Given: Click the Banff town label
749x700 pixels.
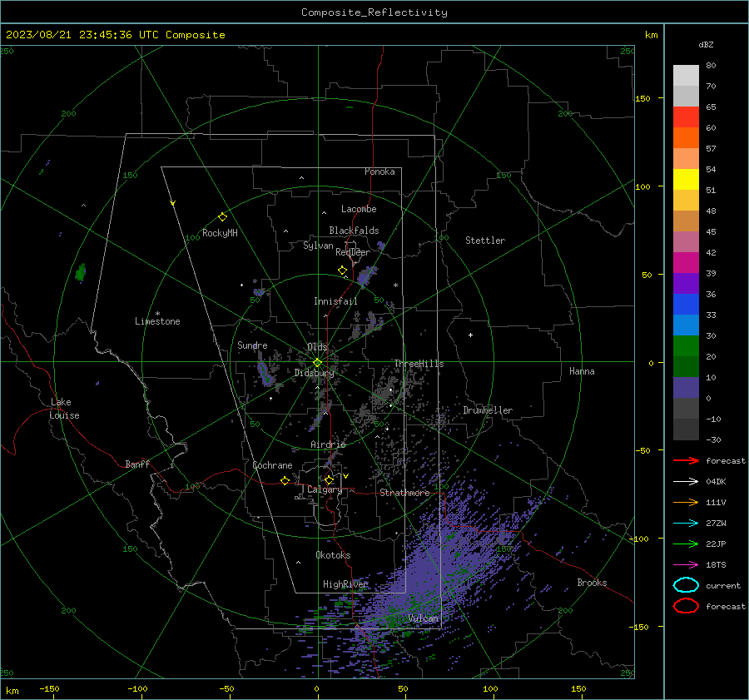Looking at the screenshot, I should point(137,464).
